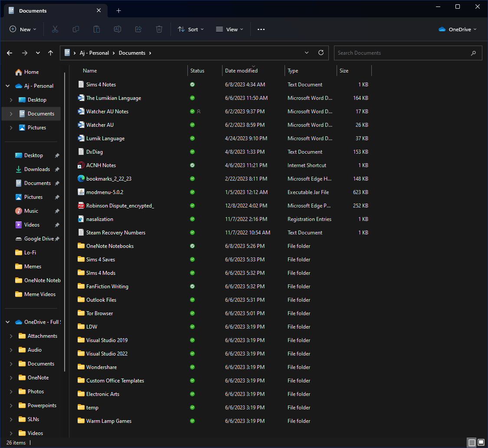Viewport: 488px width, 448px height.
Task: Click the Paste clipboard icon
Action: (97, 29)
